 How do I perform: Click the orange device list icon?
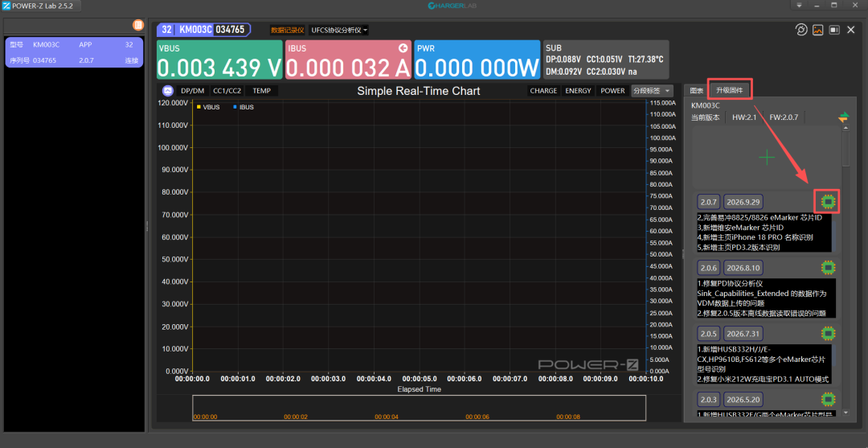[138, 25]
